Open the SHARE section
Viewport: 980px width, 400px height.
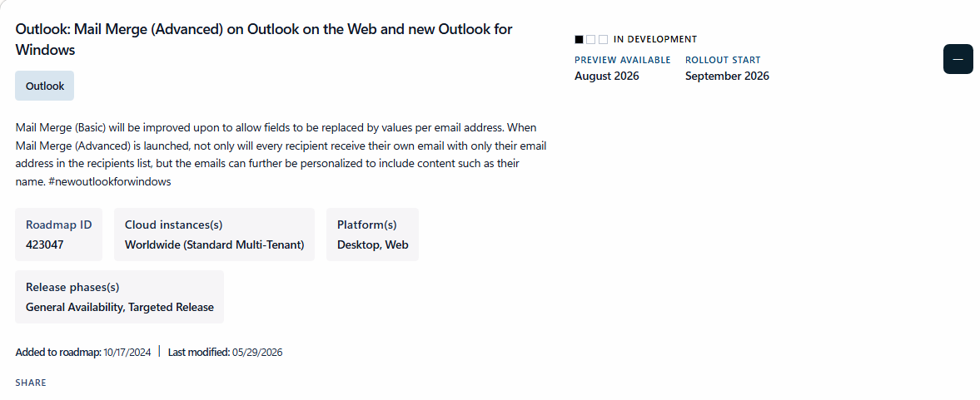pyautogui.click(x=31, y=383)
